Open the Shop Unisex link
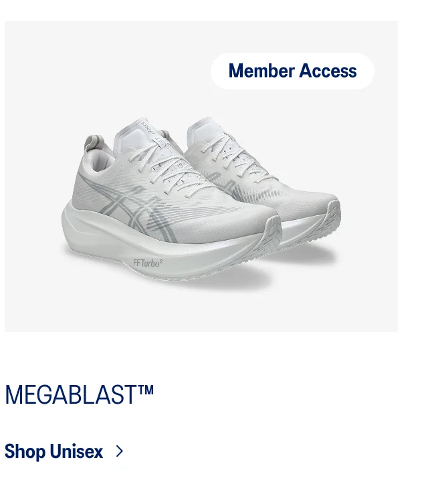 pos(64,451)
